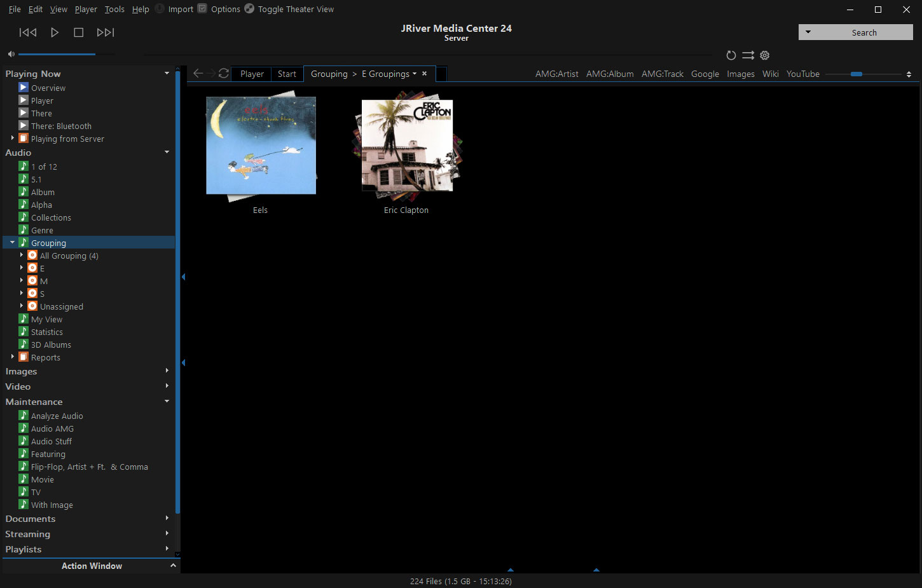This screenshot has width=922, height=588.
Task: Open the DSP settings gear icon
Action: pos(765,55)
